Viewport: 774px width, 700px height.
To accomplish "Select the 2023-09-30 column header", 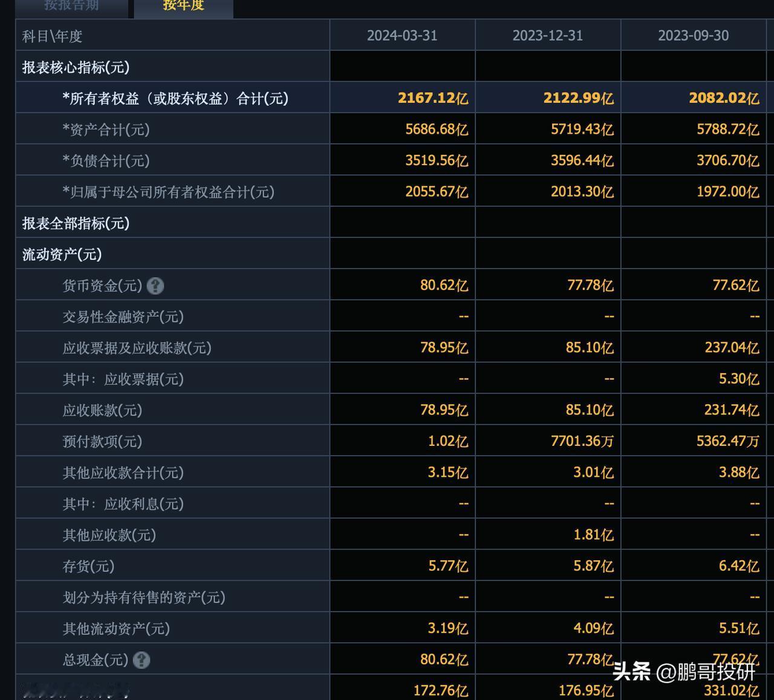I will (694, 35).
